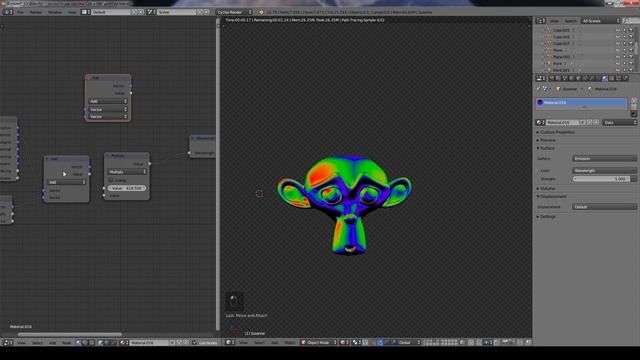Toggle renderability camera icon for Cube.015
This screenshot has height=360, width=640.
631,30
